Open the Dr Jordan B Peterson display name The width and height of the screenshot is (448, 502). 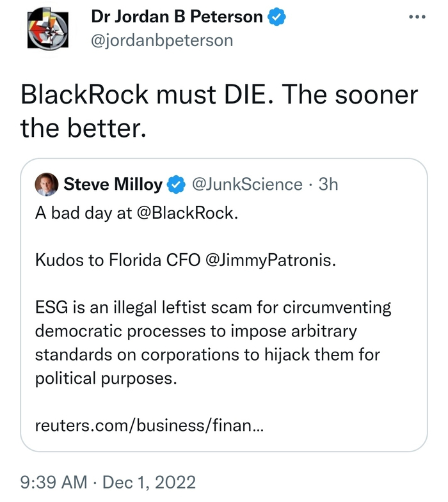(177, 18)
